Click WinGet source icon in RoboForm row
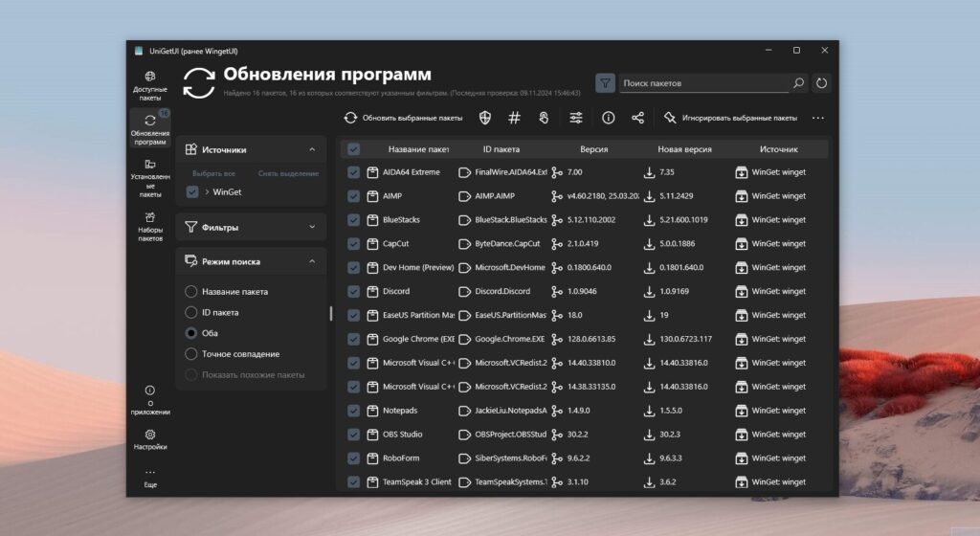Image resolution: width=980 pixels, height=536 pixels. (x=742, y=458)
